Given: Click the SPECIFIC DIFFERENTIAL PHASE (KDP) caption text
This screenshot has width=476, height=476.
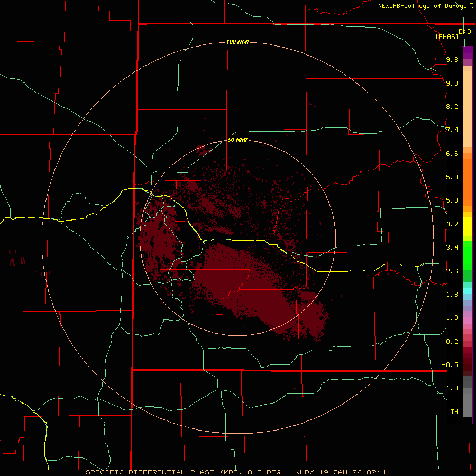Looking at the screenshot, I should click(x=164, y=472).
